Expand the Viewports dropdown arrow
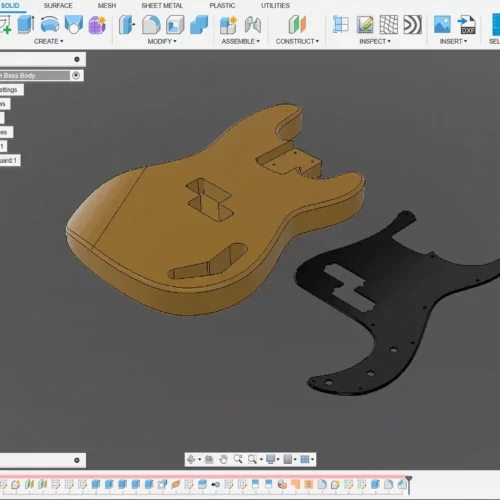 312,459
